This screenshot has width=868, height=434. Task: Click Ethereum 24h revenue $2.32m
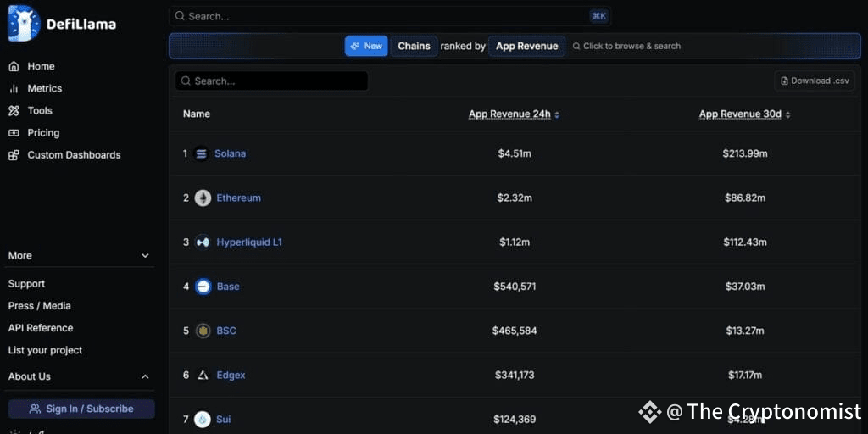(x=515, y=198)
